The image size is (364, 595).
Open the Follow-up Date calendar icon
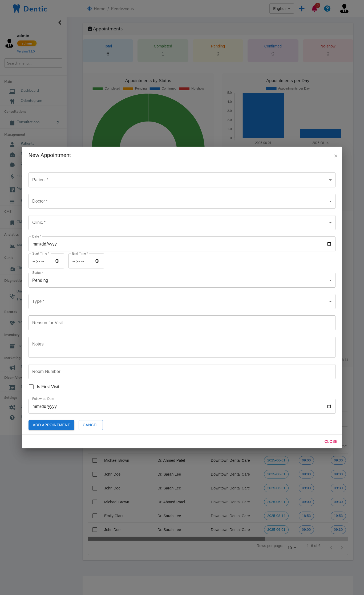pyautogui.click(x=329, y=406)
